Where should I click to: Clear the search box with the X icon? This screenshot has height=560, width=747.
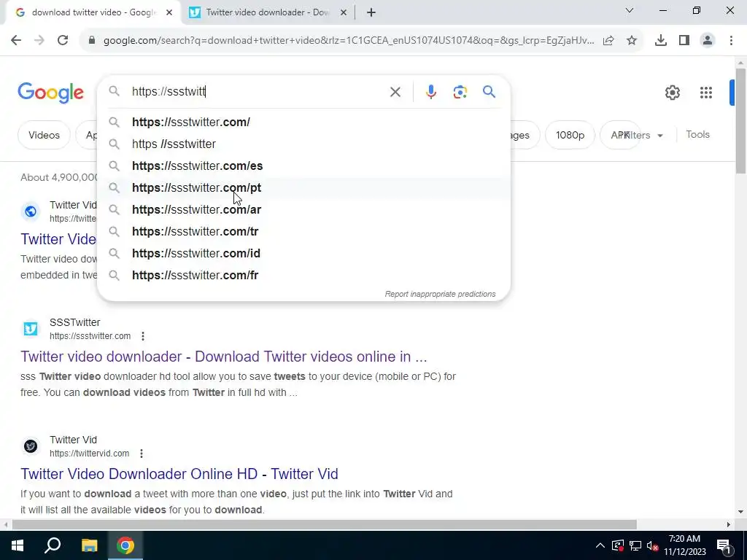click(x=395, y=92)
